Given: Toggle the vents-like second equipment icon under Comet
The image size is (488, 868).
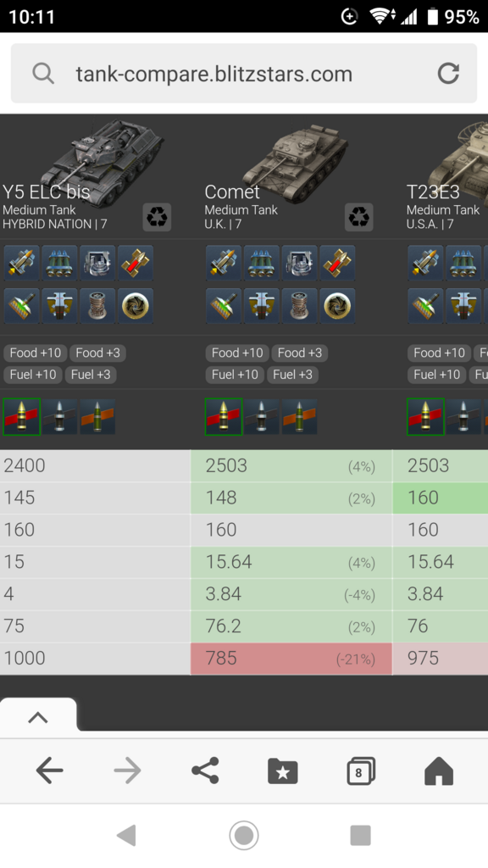Looking at the screenshot, I should tap(261, 263).
